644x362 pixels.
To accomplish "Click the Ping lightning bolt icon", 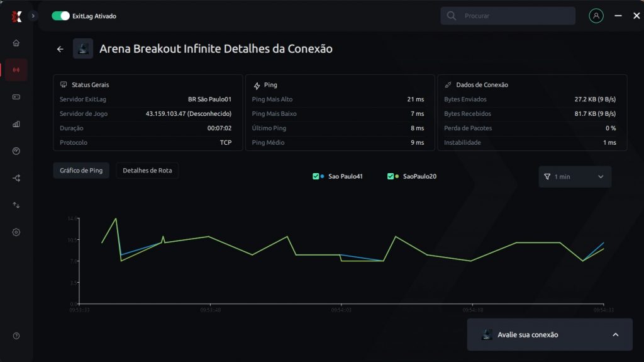I will click(257, 86).
